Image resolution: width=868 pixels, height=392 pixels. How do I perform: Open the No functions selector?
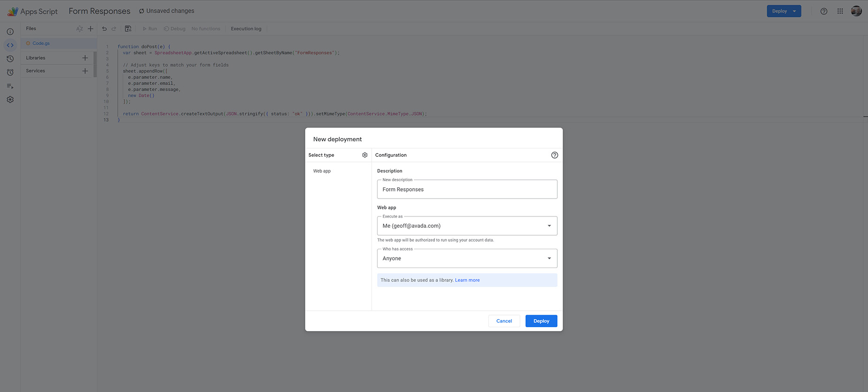(206, 29)
